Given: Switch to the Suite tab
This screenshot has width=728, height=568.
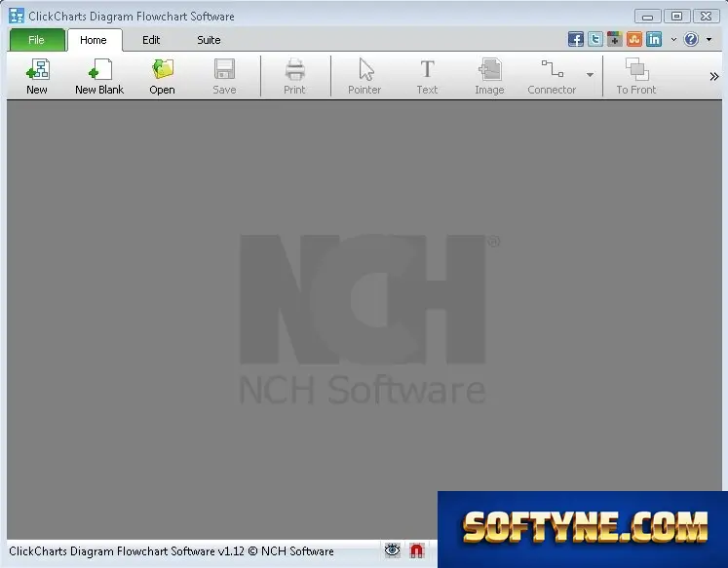Looking at the screenshot, I should (x=209, y=40).
